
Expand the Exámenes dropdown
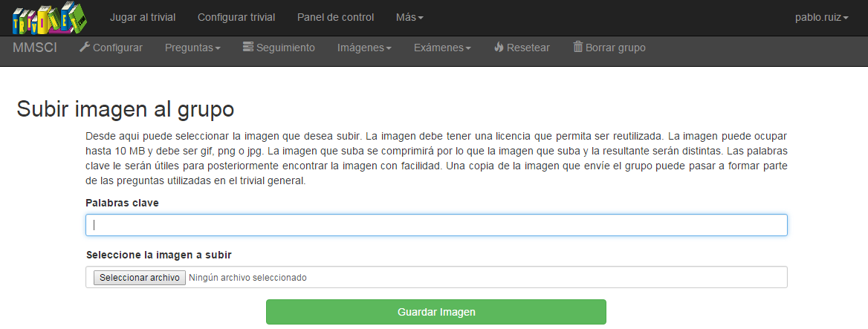coord(442,48)
